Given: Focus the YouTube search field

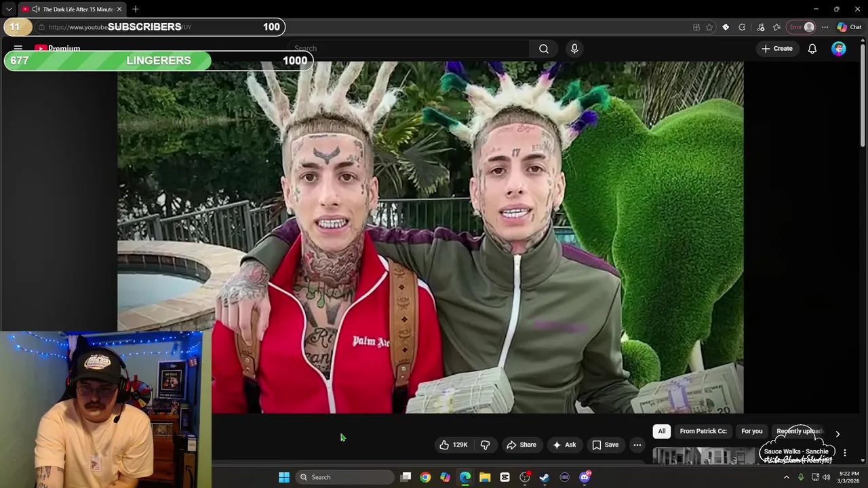Looking at the screenshot, I should click(408, 48).
